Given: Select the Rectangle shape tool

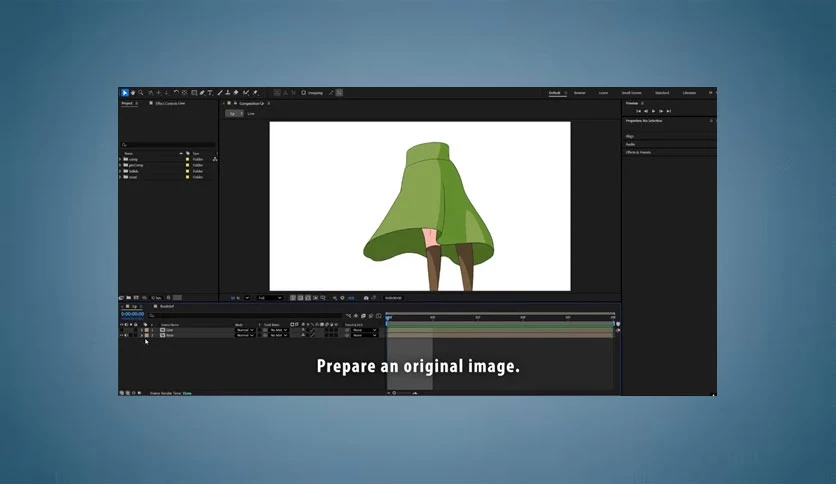Looking at the screenshot, I should click(194, 93).
